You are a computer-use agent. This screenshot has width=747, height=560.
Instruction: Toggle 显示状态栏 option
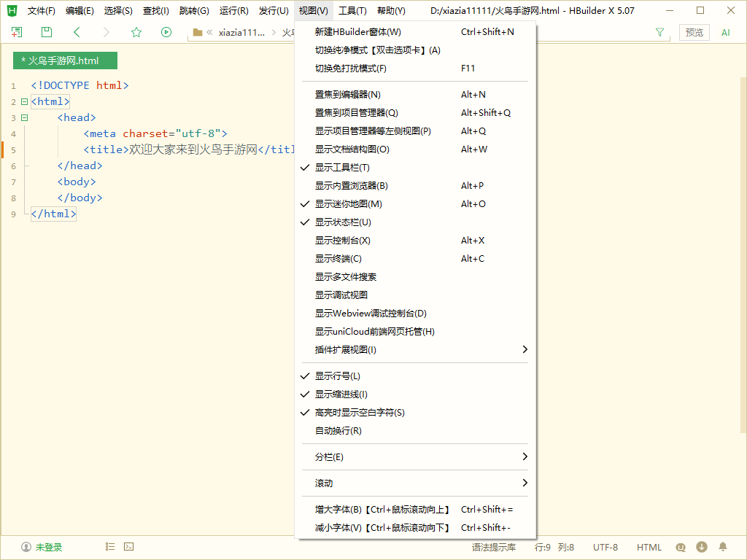[x=414, y=222]
